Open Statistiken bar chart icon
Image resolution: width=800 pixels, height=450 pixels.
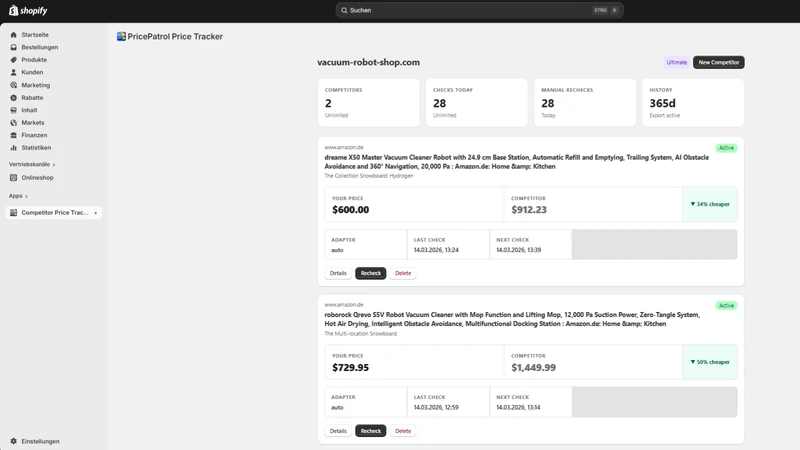pyautogui.click(x=14, y=147)
